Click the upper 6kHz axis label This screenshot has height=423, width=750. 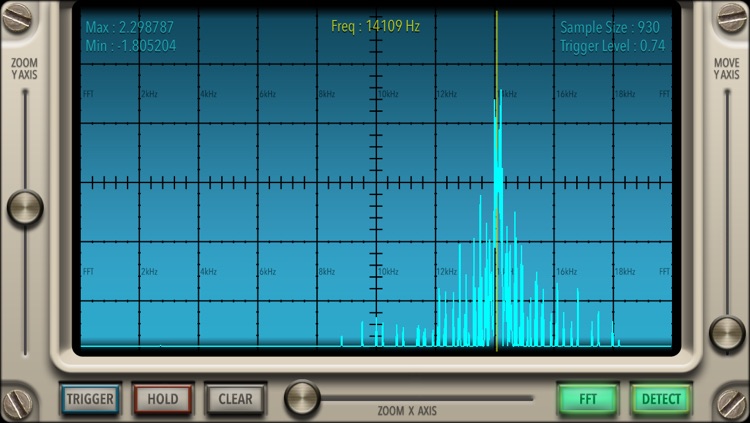tap(268, 94)
